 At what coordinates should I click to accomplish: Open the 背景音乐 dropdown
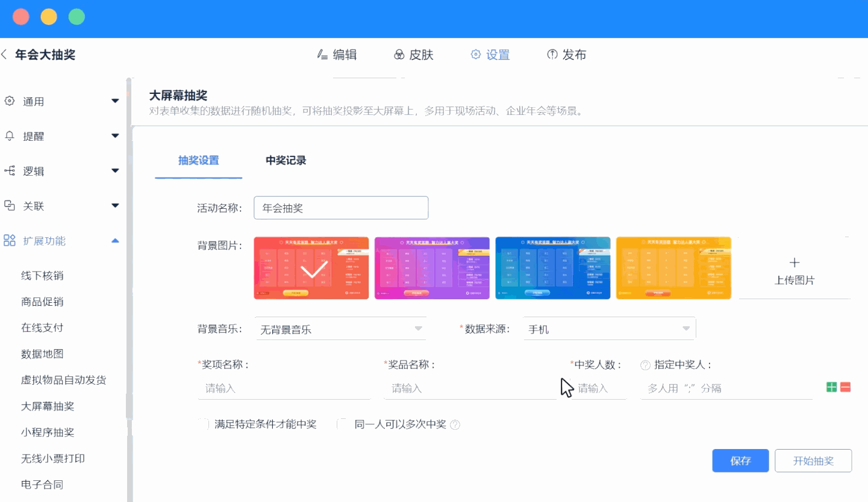click(340, 329)
